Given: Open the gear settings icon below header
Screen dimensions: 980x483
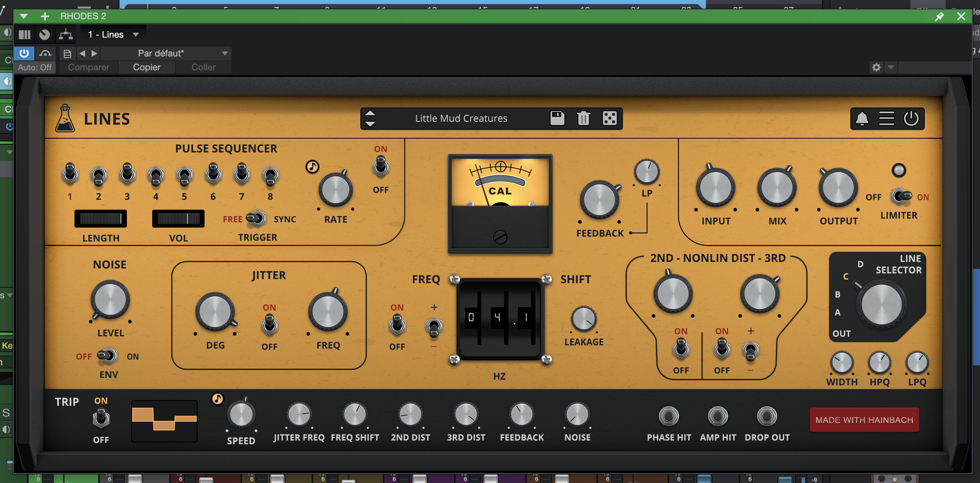Looking at the screenshot, I should coord(876,67).
